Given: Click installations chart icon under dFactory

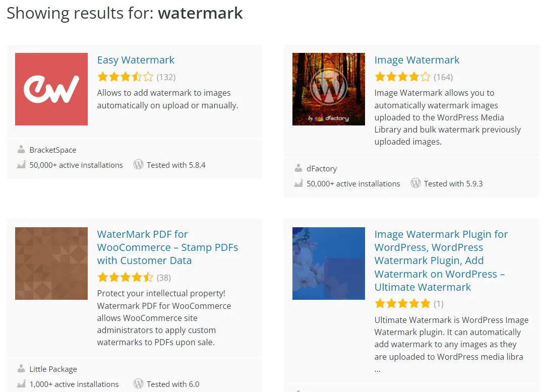Looking at the screenshot, I should (298, 183).
